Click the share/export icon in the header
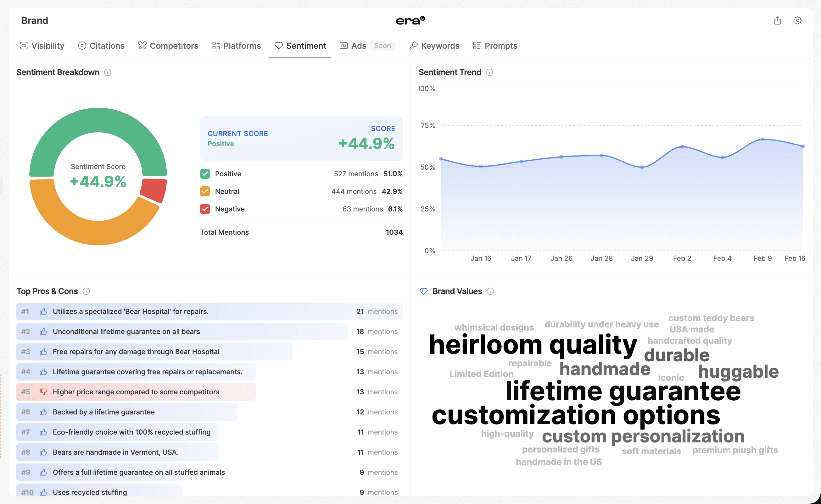Viewport: 821px width, 504px height. (777, 21)
